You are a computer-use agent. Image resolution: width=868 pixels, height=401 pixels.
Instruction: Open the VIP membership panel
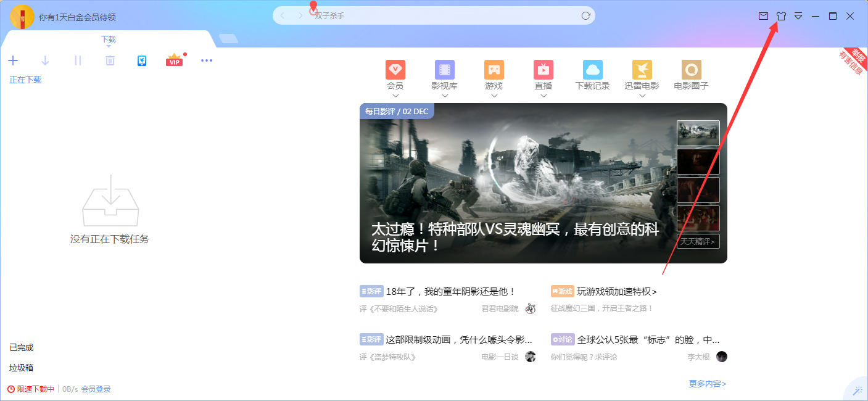tap(174, 60)
